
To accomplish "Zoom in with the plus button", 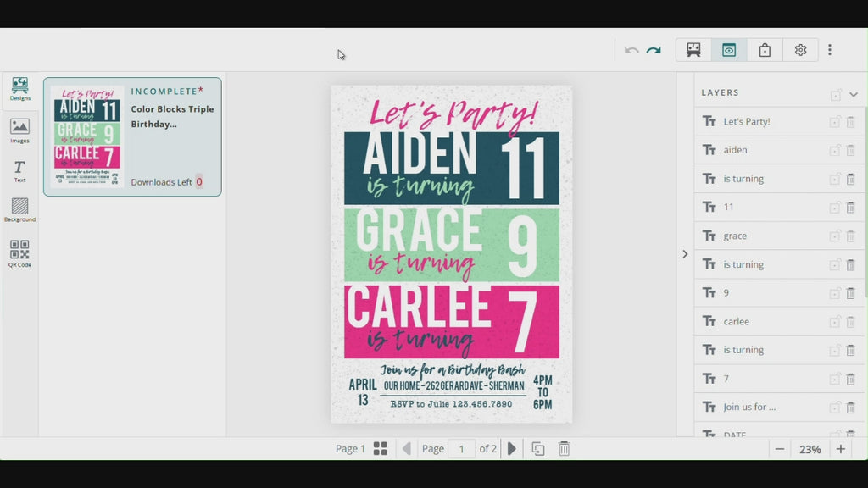I will [841, 449].
